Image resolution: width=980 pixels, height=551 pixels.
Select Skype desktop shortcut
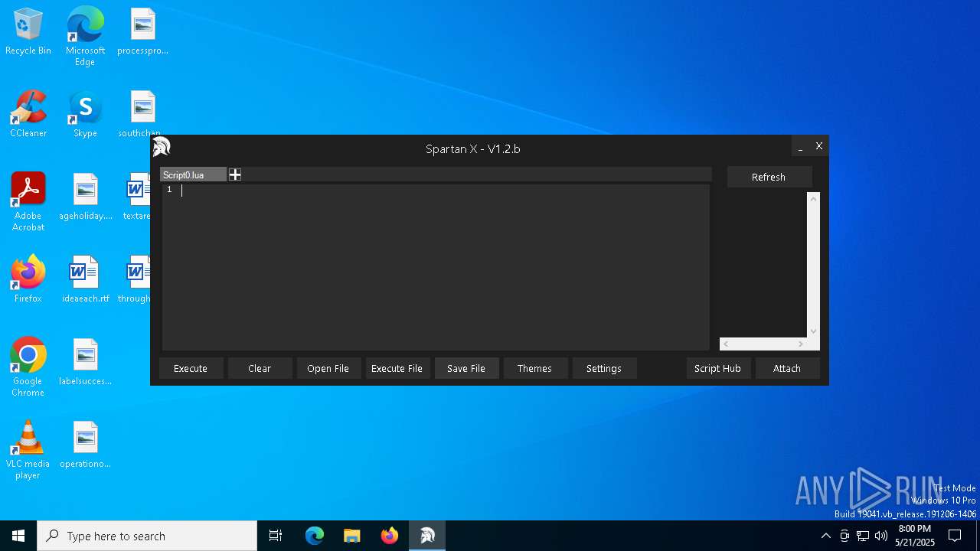point(85,115)
